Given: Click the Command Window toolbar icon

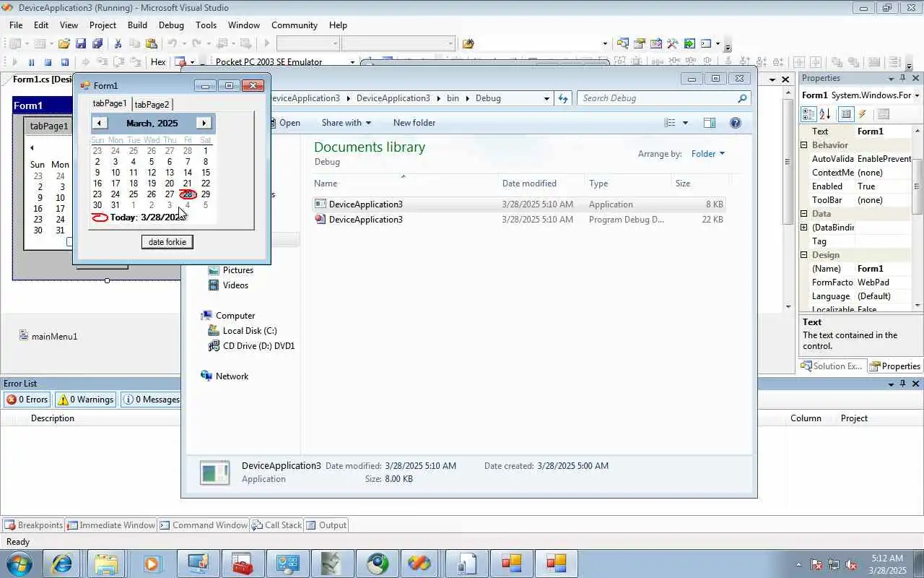Looking at the screenshot, I should click(706, 43).
